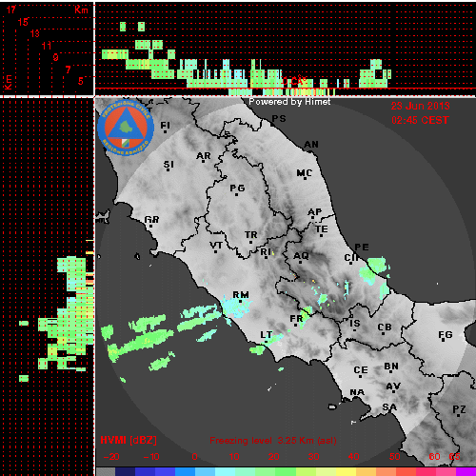Screen dimensions: 476x476
Task: Click the '13' height scale label
Action: point(35,33)
